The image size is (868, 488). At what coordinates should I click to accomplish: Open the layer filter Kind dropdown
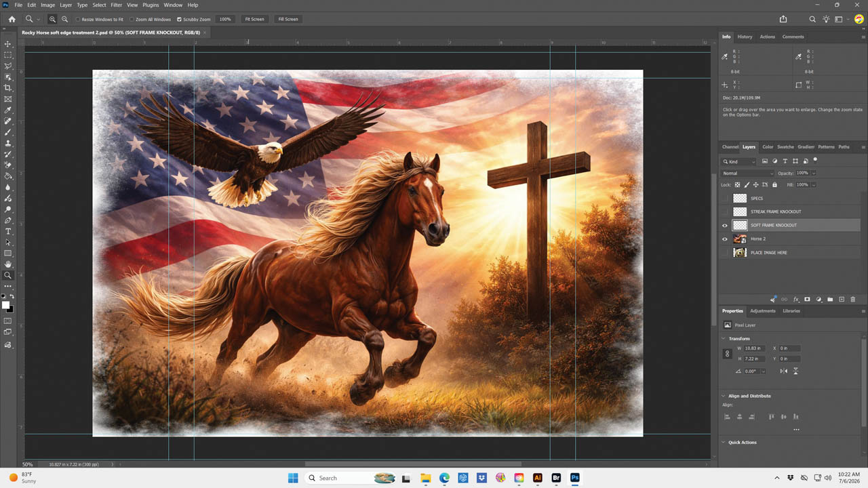(739, 161)
